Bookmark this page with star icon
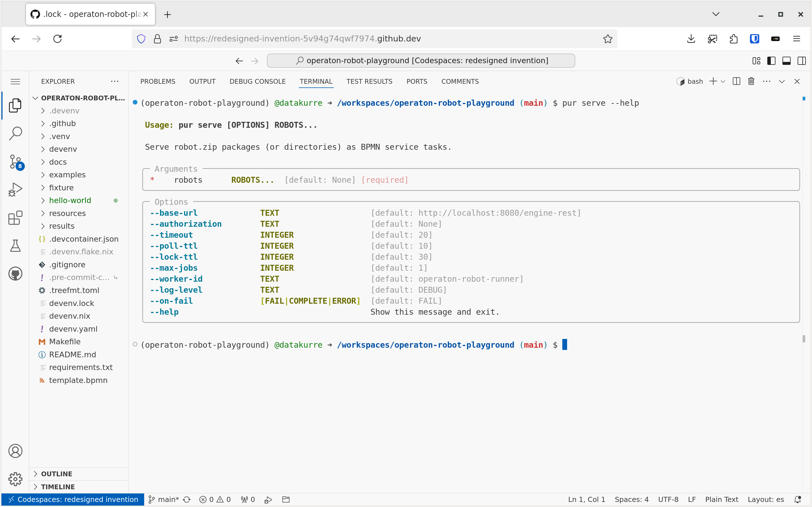 coord(607,39)
